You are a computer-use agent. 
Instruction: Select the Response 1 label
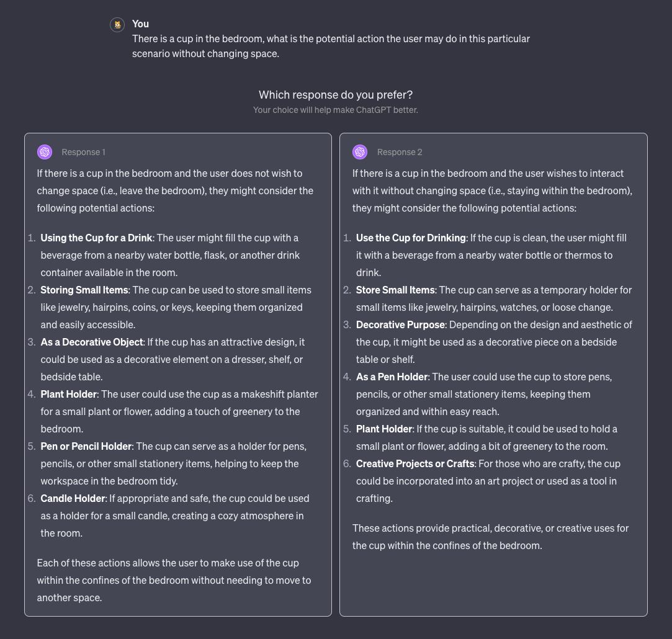[83, 152]
